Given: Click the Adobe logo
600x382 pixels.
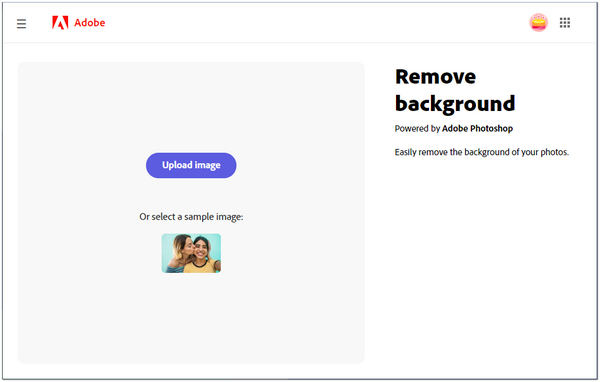Looking at the screenshot, I should pos(78,23).
